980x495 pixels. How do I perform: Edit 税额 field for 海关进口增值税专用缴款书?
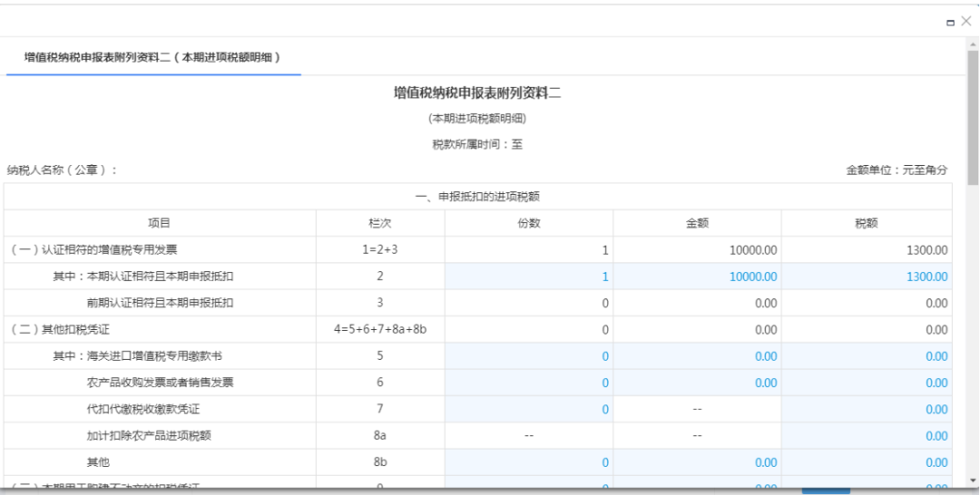pos(867,356)
